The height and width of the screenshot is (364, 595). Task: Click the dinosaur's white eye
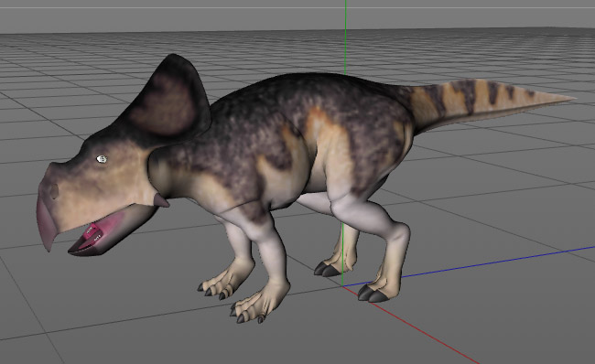coord(102,159)
